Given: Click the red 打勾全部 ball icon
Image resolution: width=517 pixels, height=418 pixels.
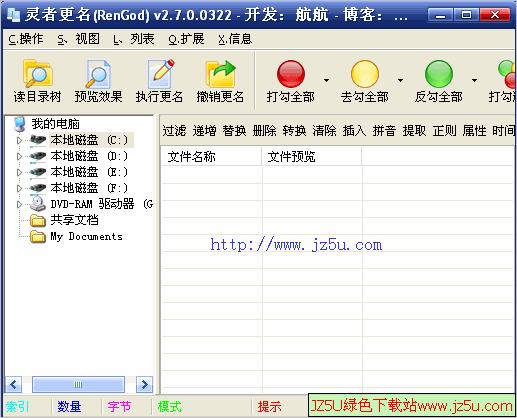Looking at the screenshot, I should (x=291, y=74).
